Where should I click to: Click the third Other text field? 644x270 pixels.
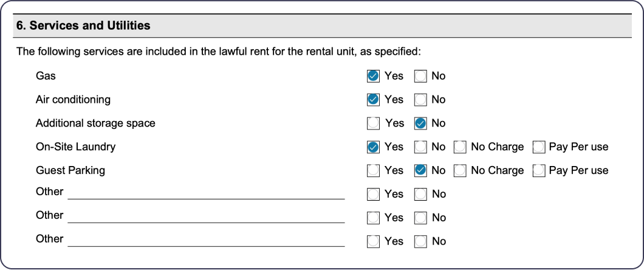click(206, 240)
